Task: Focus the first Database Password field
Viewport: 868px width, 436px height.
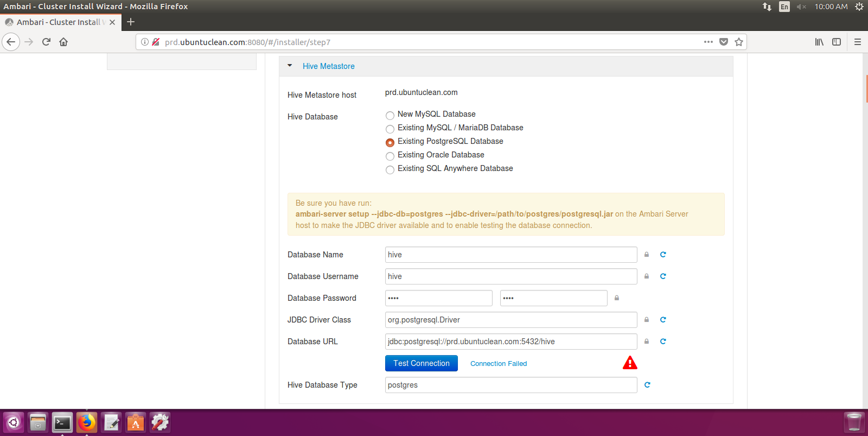Action: coord(439,298)
